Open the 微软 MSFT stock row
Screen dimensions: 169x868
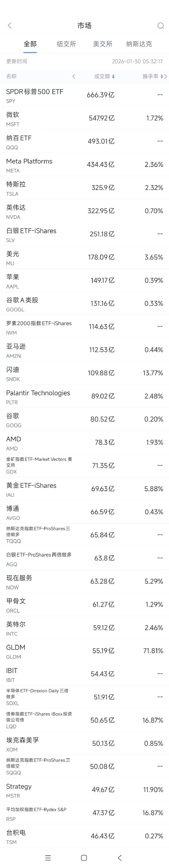[84, 118]
